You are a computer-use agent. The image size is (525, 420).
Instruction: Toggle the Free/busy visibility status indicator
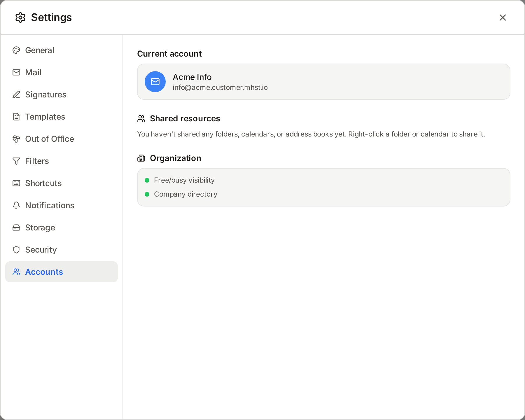coord(147,180)
